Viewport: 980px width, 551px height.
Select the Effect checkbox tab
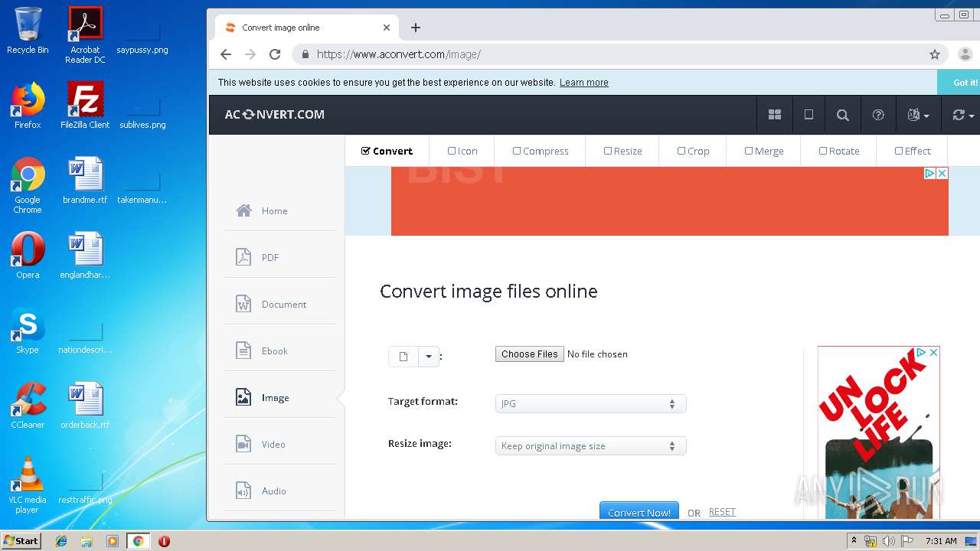[x=913, y=151]
